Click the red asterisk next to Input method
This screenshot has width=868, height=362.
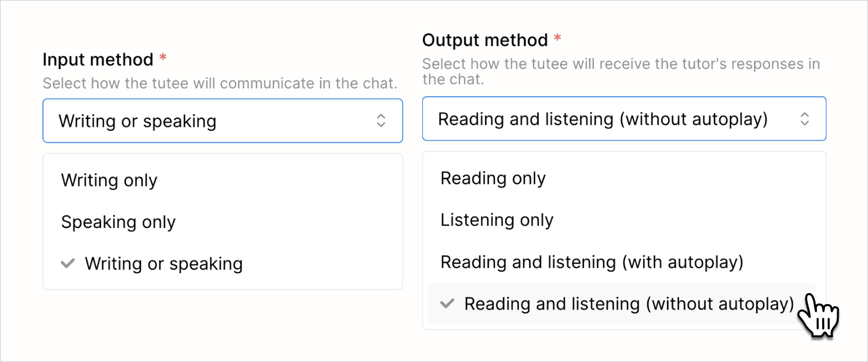pyautogui.click(x=163, y=57)
